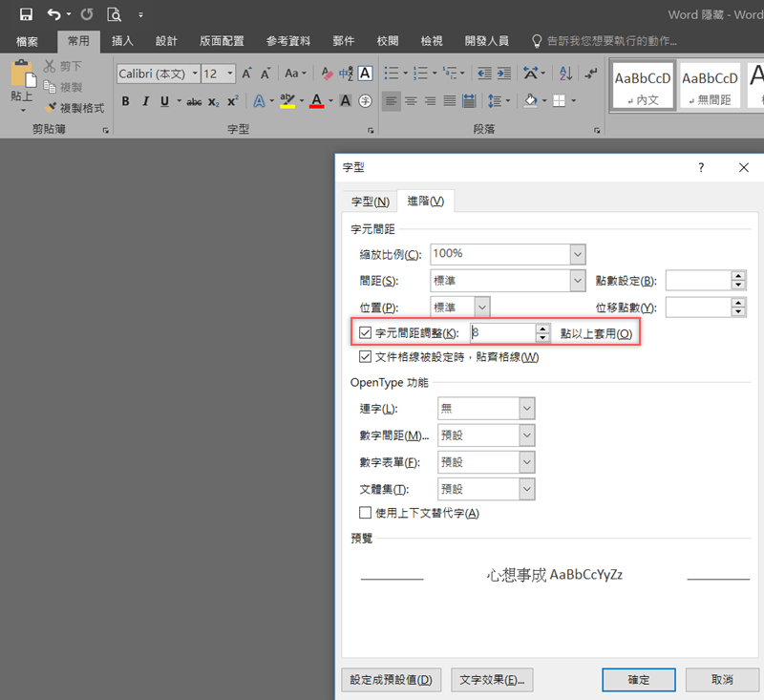The height and width of the screenshot is (700, 764).
Task: Click the show paragraph marks icon
Action: [591, 74]
